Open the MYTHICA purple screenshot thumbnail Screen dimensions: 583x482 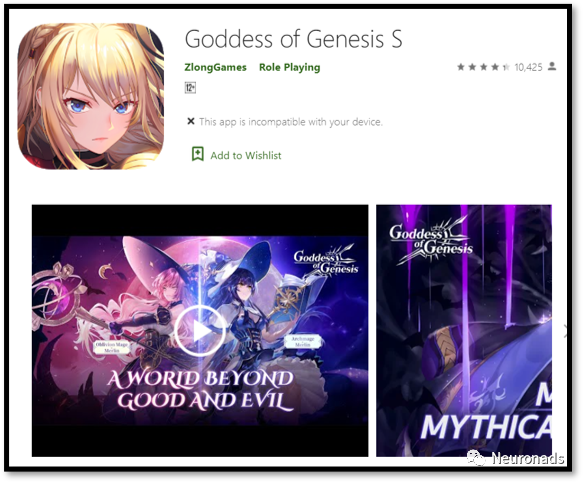(x=464, y=331)
